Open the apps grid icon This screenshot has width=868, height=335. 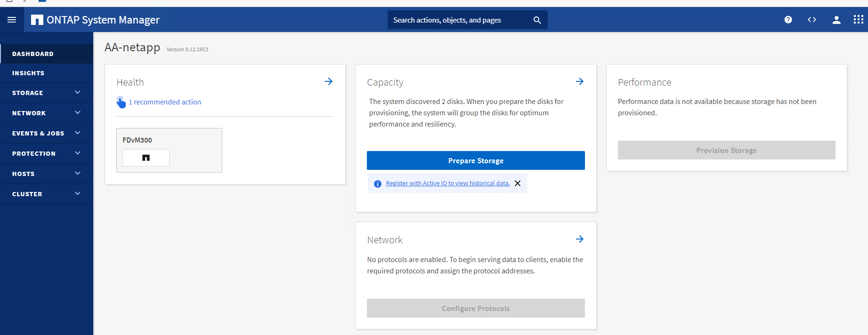(858, 20)
